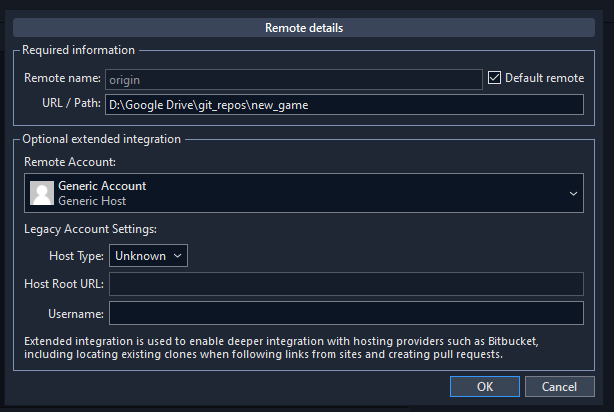Click the Generic Account avatar icon
The height and width of the screenshot is (412, 614).
click(x=42, y=193)
